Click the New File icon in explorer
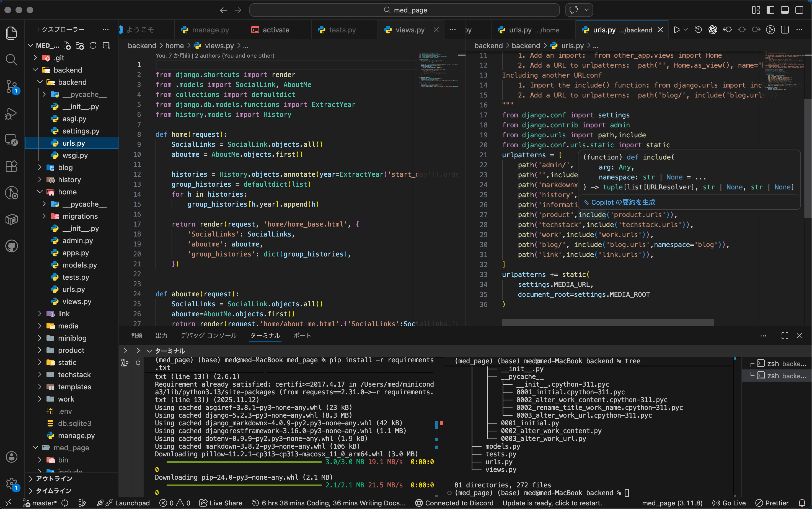 (x=67, y=45)
